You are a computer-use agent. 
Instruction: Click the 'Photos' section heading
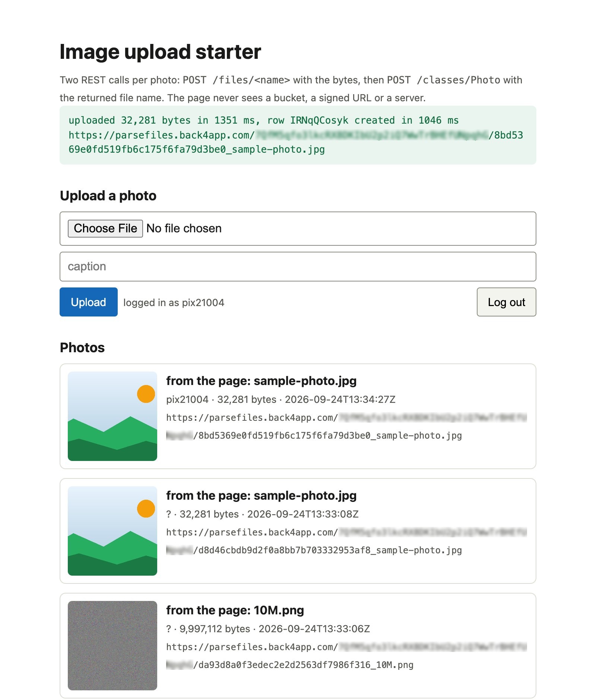click(x=82, y=348)
